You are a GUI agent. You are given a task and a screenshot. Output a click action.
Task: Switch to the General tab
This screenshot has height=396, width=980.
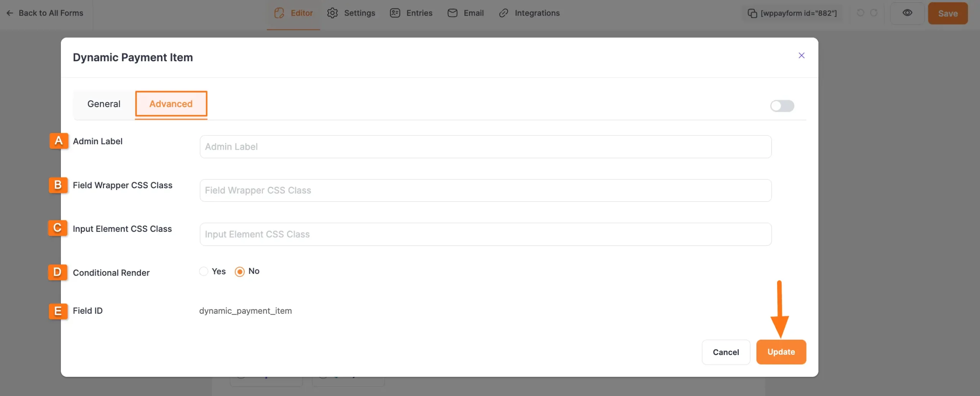(104, 104)
